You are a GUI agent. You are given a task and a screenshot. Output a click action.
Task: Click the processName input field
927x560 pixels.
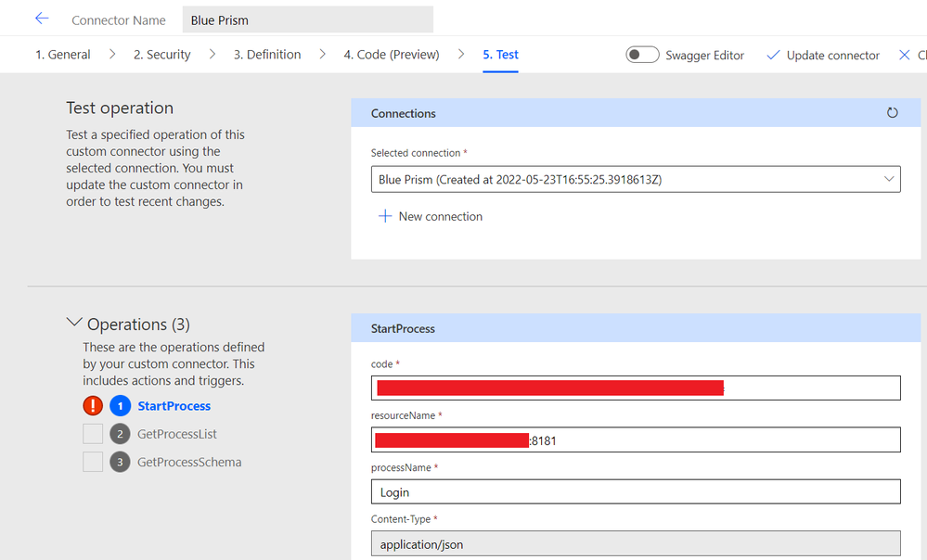pyautogui.click(x=635, y=491)
